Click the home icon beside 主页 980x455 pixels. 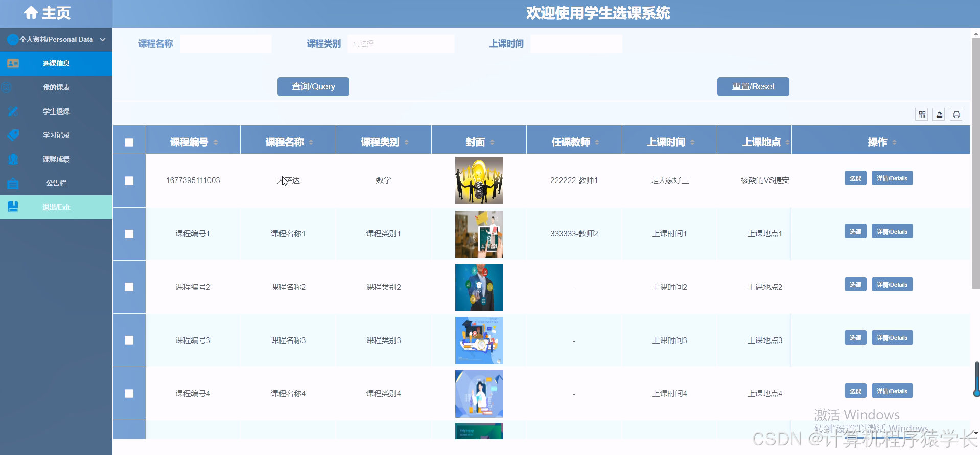coord(31,13)
